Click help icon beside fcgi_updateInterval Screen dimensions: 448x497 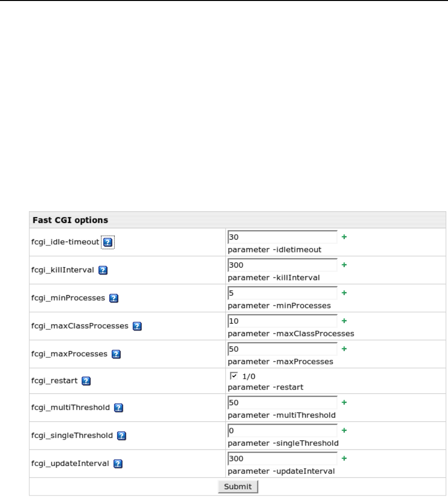pos(118,464)
